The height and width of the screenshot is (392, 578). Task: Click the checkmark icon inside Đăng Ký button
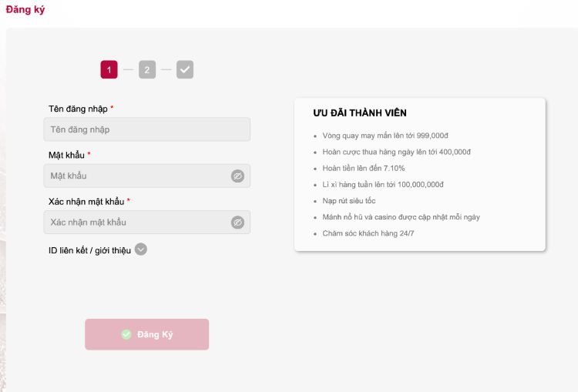126,335
